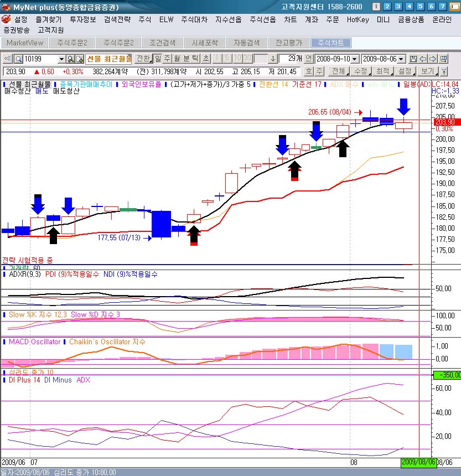461x476 pixels.
Task: Open the 차트 menu in menu bar
Action: 290,19
